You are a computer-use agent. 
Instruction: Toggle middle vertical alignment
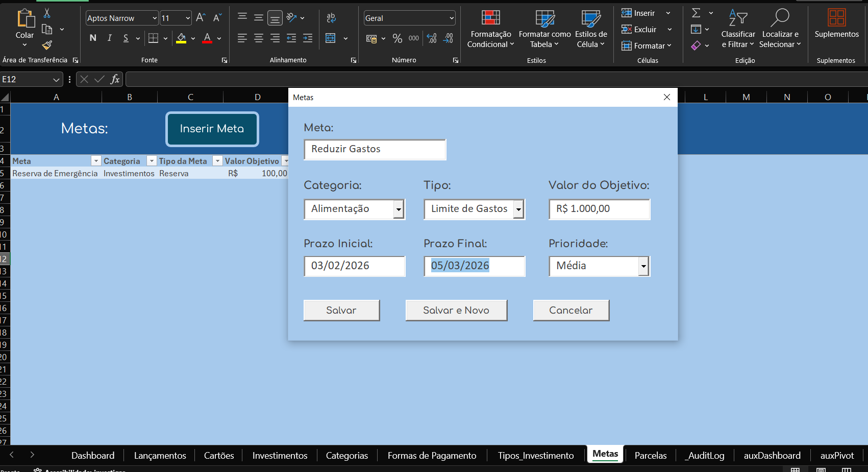coord(259,17)
